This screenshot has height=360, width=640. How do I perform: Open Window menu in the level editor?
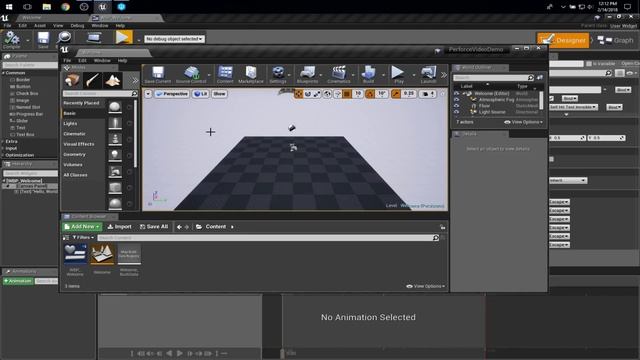102,60
